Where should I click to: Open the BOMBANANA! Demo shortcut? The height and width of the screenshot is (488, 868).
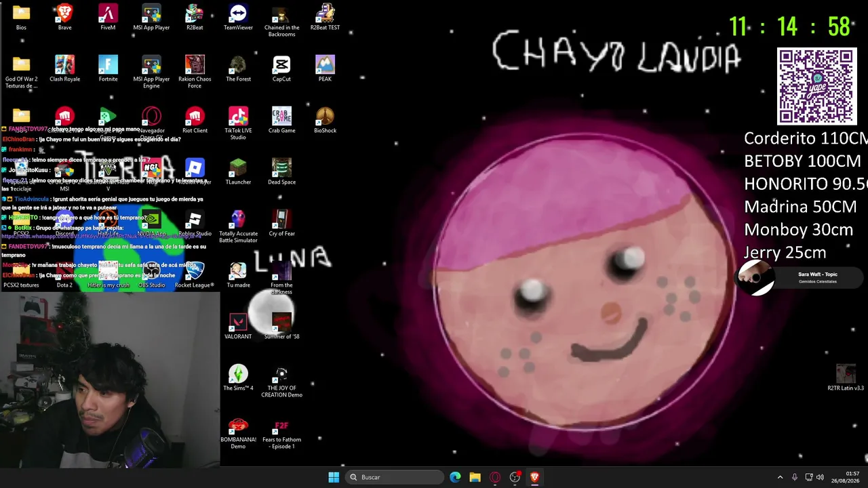(238, 433)
